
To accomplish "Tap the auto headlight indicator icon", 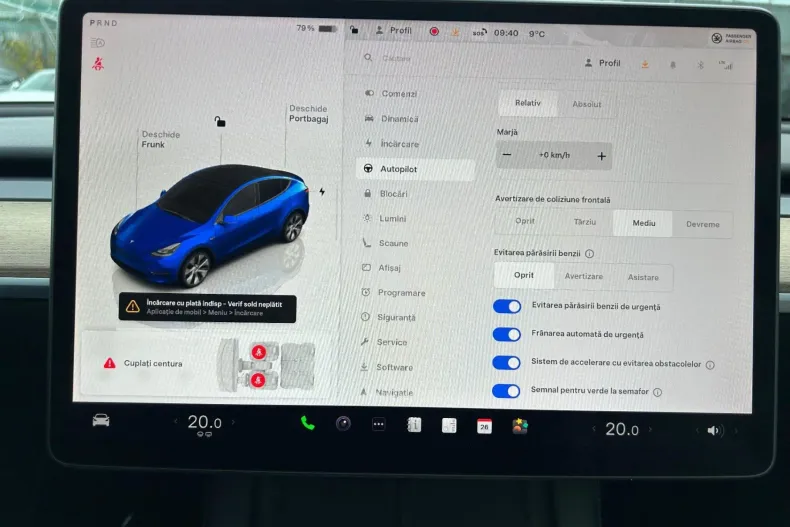I will click(x=98, y=43).
